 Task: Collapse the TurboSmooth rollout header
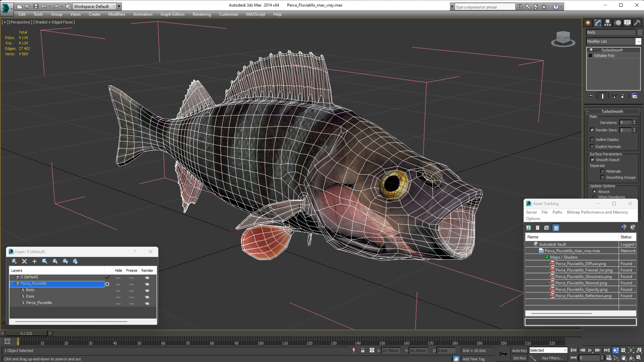[612, 111]
